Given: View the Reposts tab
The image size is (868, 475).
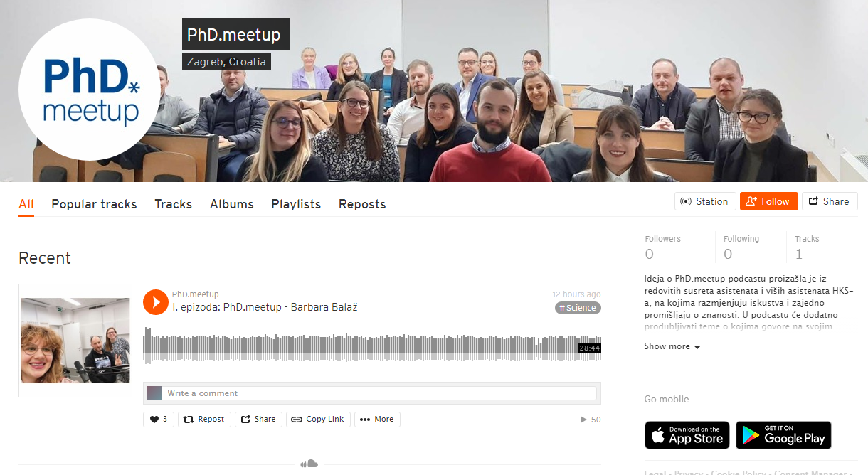Looking at the screenshot, I should (362, 204).
